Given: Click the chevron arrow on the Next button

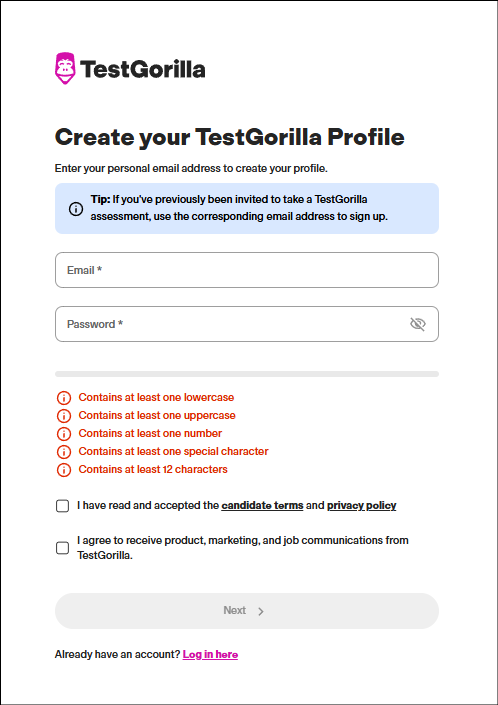Looking at the screenshot, I should coord(261,611).
